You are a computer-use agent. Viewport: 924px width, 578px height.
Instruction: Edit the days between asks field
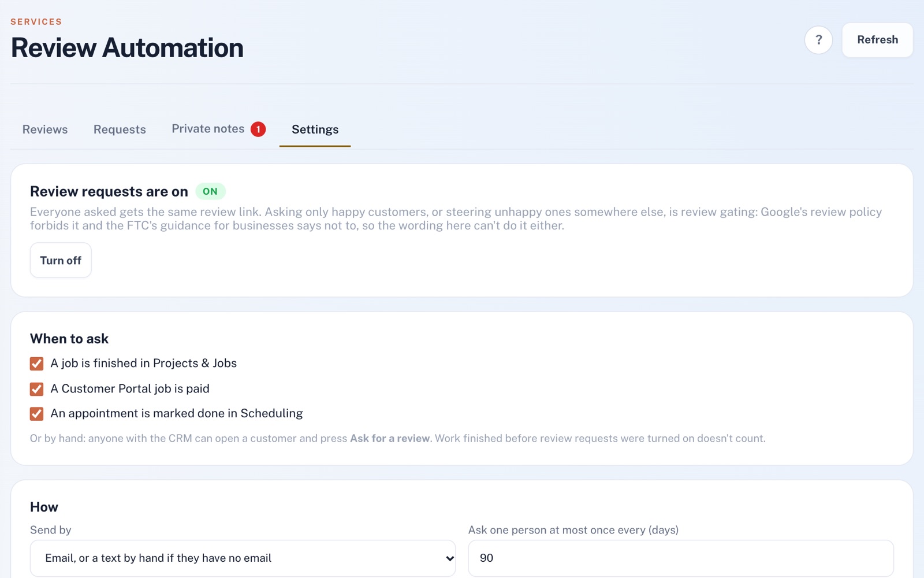tap(681, 558)
